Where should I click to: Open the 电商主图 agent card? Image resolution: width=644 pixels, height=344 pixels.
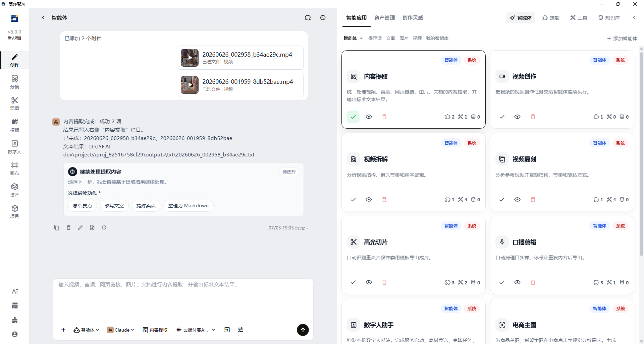tap(562, 322)
